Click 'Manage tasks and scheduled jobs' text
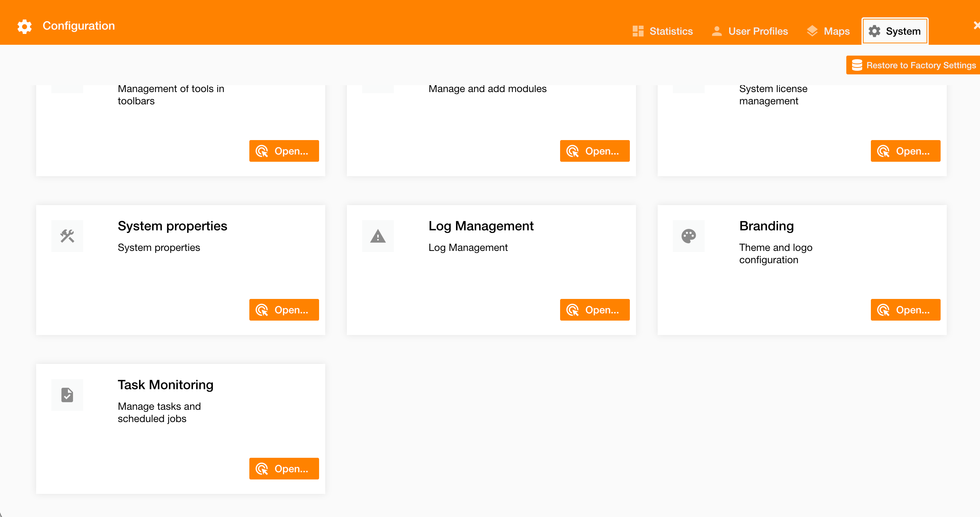Image resolution: width=980 pixels, height=517 pixels. coord(159,412)
